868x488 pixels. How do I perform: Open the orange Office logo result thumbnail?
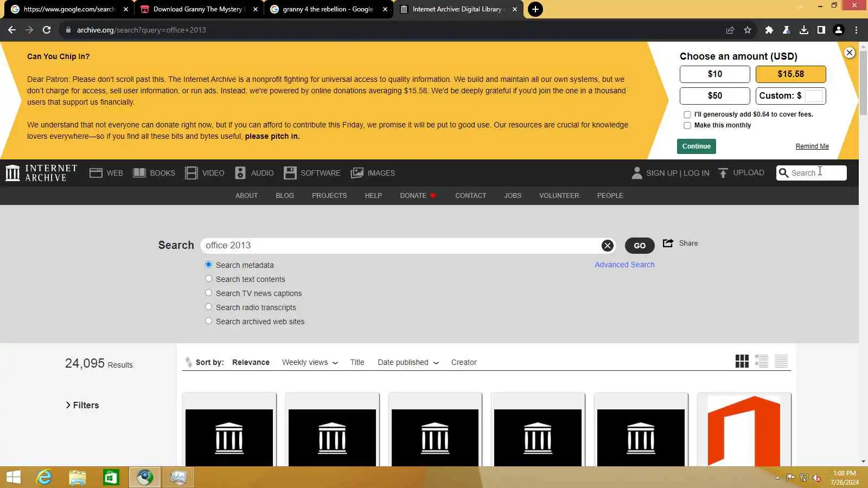pos(744,431)
